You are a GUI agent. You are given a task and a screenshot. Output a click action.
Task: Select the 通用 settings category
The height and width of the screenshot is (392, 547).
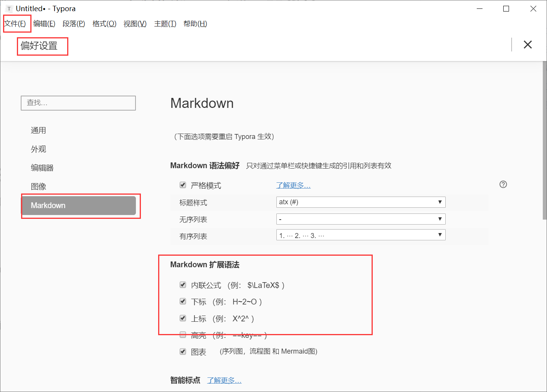coord(38,131)
